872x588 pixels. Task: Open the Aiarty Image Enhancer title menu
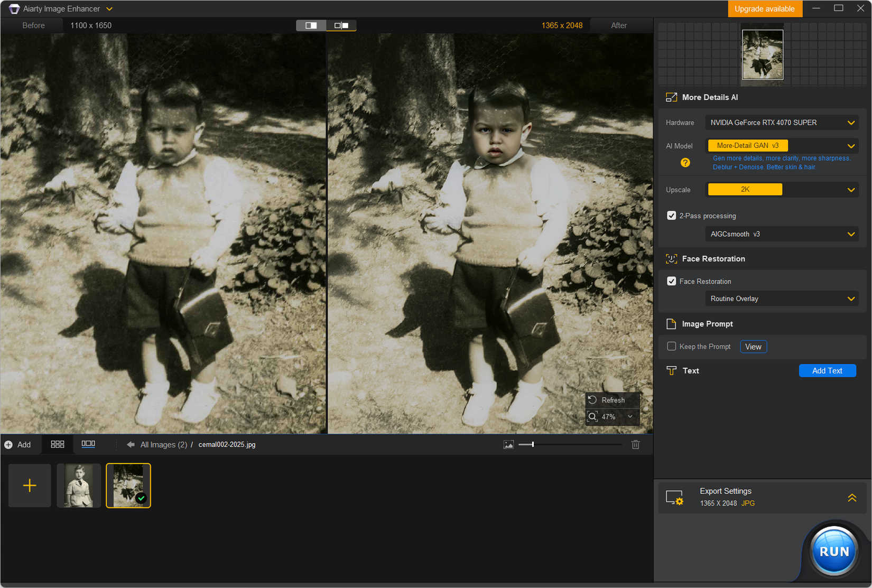pos(109,9)
